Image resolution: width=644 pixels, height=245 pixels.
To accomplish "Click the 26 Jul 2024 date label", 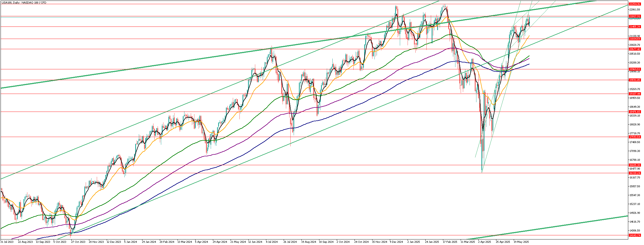I will click(290, 242).
